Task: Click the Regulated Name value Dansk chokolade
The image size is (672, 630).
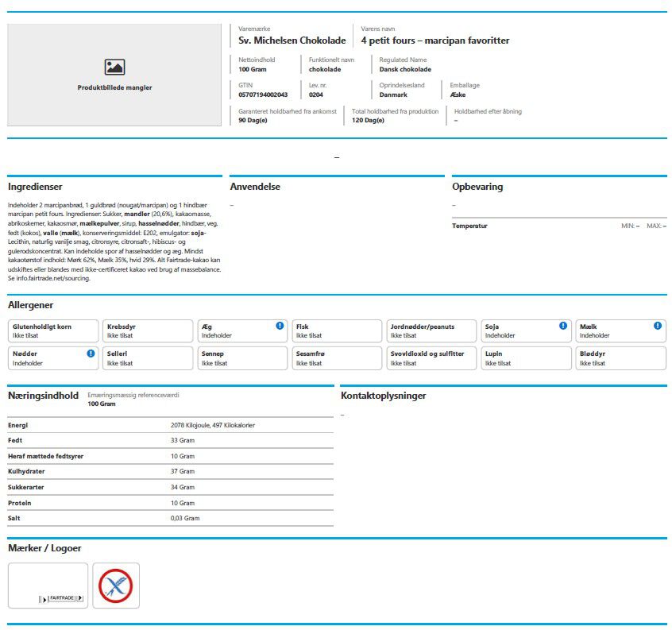Action: 405,69
